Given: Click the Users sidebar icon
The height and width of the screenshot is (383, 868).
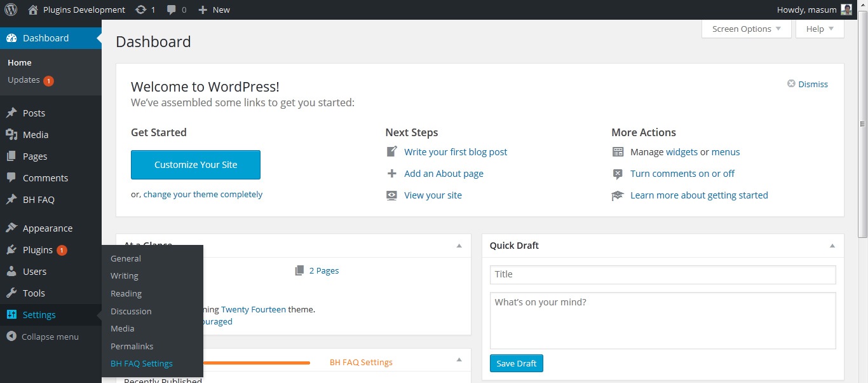Looking at the screenshot, I should (11, 272).
